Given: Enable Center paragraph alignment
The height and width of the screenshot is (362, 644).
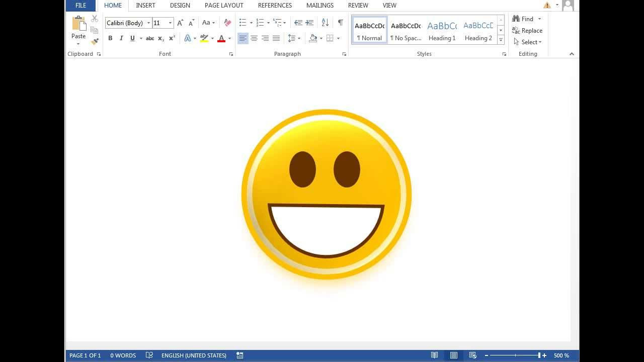Looking at the screenshot, I should coord(254,38).
